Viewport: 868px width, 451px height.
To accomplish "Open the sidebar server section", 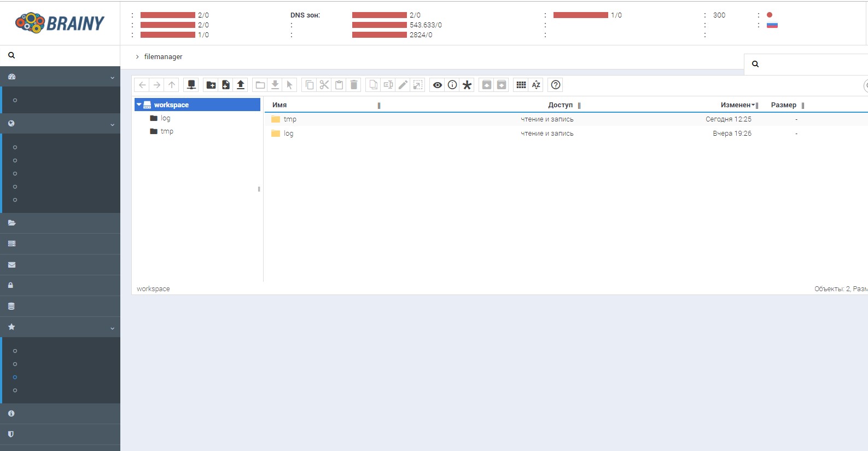I will point(60,244).
